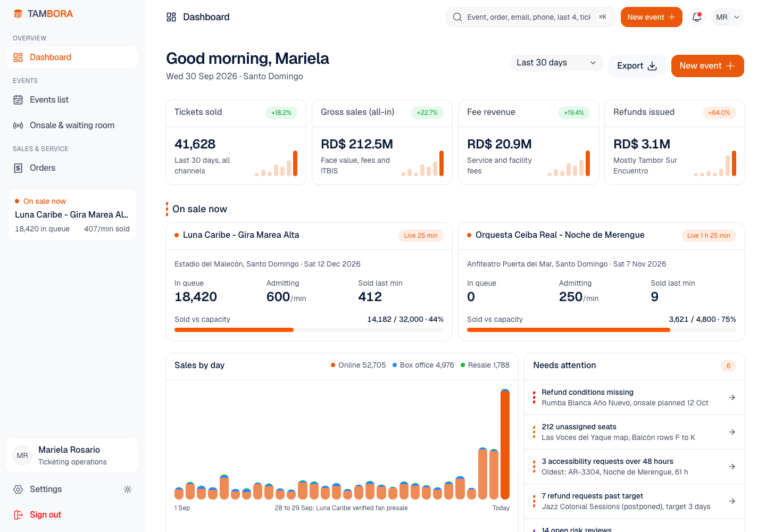Open arrow for 3 accessibility requests

click(x=732, y=467)
